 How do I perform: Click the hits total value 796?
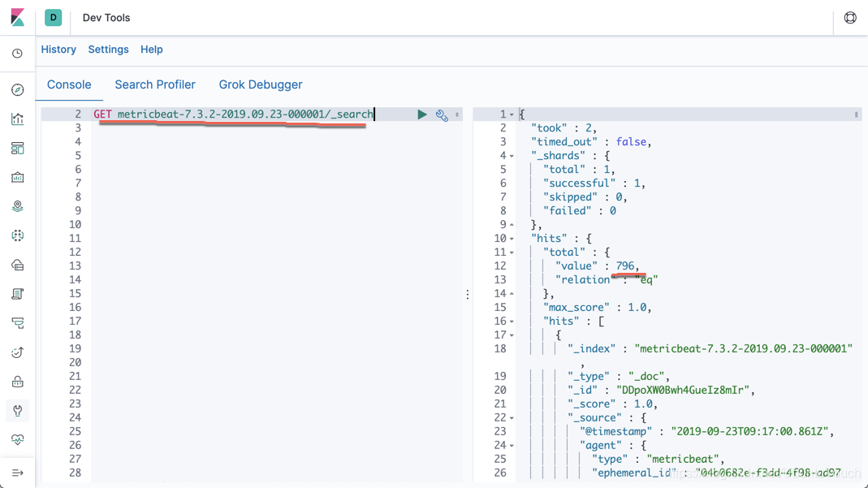pyautogui.click(x=625, y=266)
